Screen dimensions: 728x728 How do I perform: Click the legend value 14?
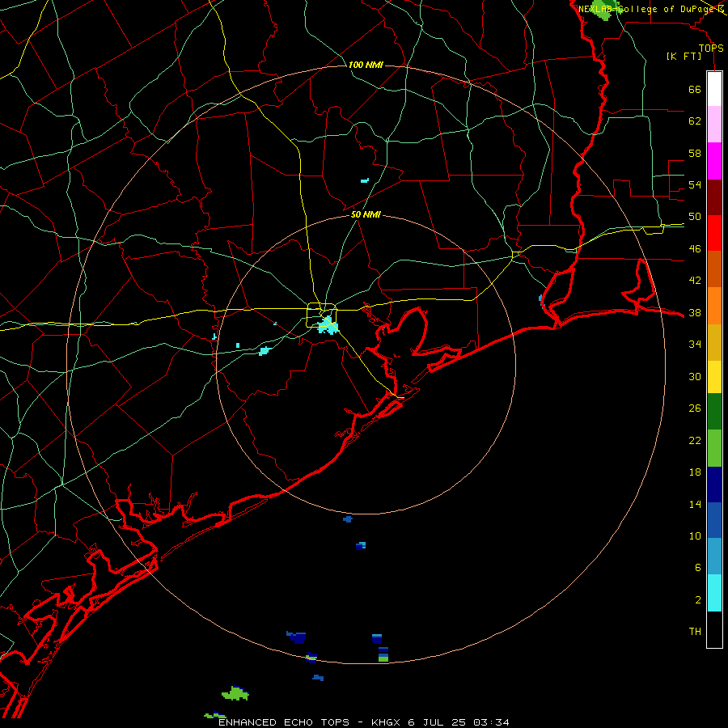[x=695, y=504]
